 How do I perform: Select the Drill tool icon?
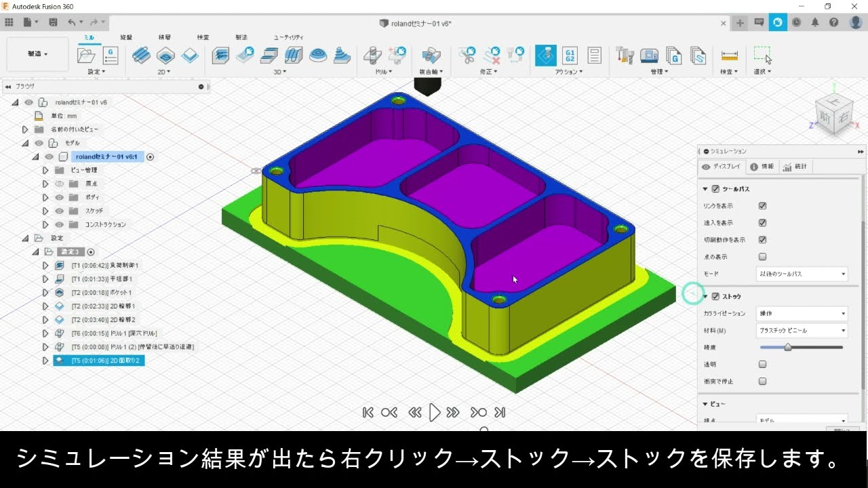(x=372, y=56)
